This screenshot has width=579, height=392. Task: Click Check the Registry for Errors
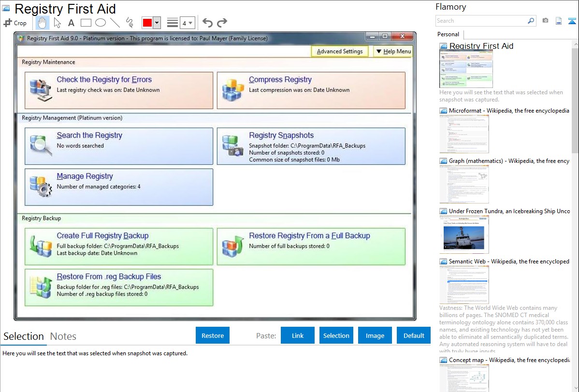coord(104,79)
